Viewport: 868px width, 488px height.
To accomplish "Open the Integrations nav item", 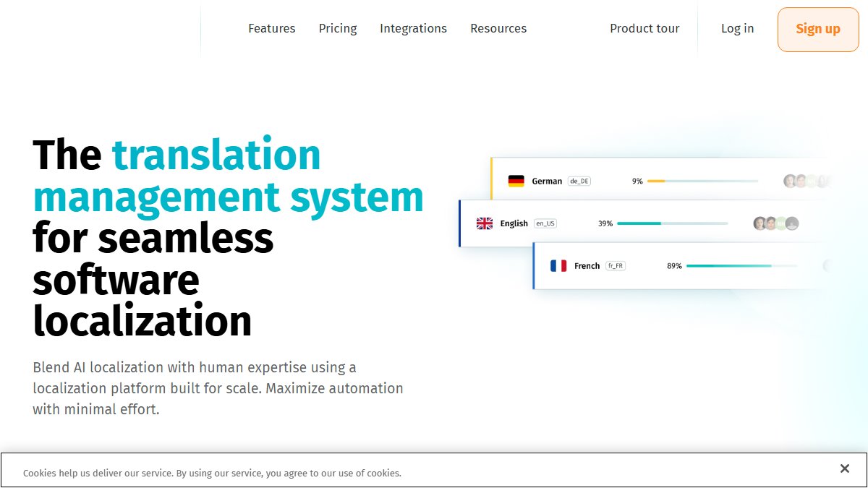I will [413, 29].
